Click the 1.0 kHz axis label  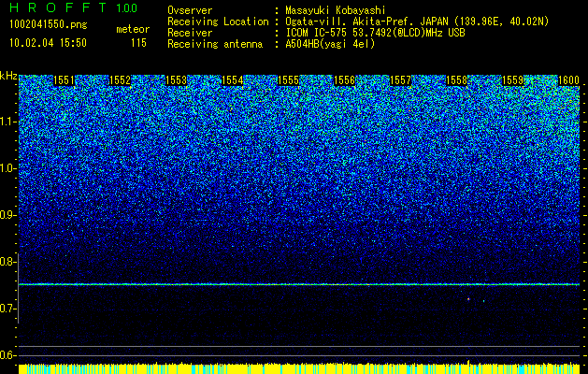7,168
